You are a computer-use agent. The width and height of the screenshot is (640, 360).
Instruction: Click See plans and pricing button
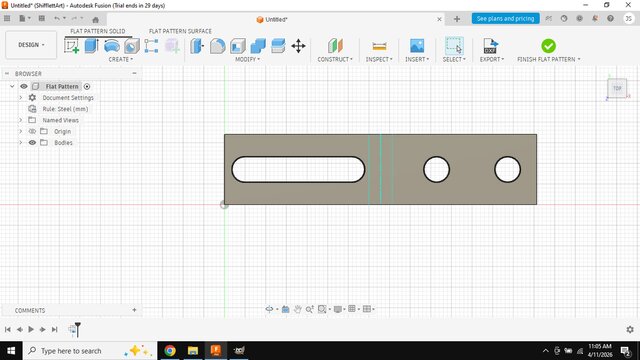click(505, 18)
